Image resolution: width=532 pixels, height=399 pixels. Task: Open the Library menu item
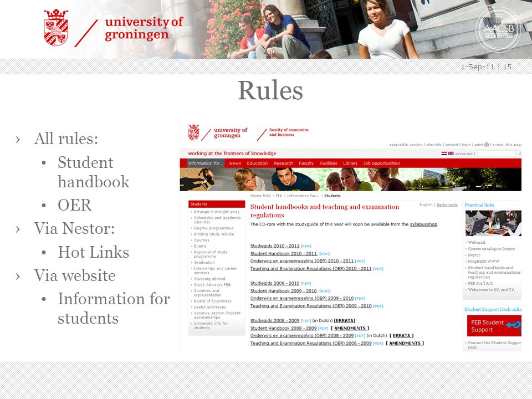pyautogui.click(x=350, y=163)
